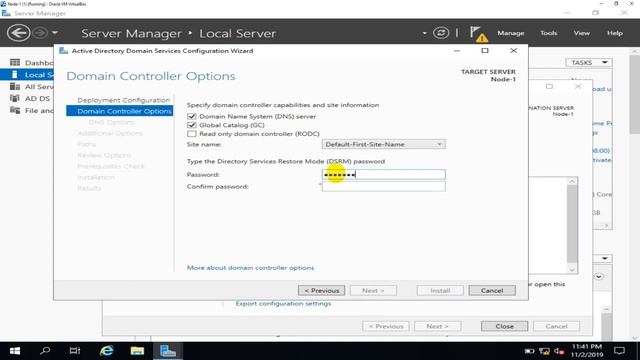
Task: Click the battery tray icon
Action: (x=529, y=351)
